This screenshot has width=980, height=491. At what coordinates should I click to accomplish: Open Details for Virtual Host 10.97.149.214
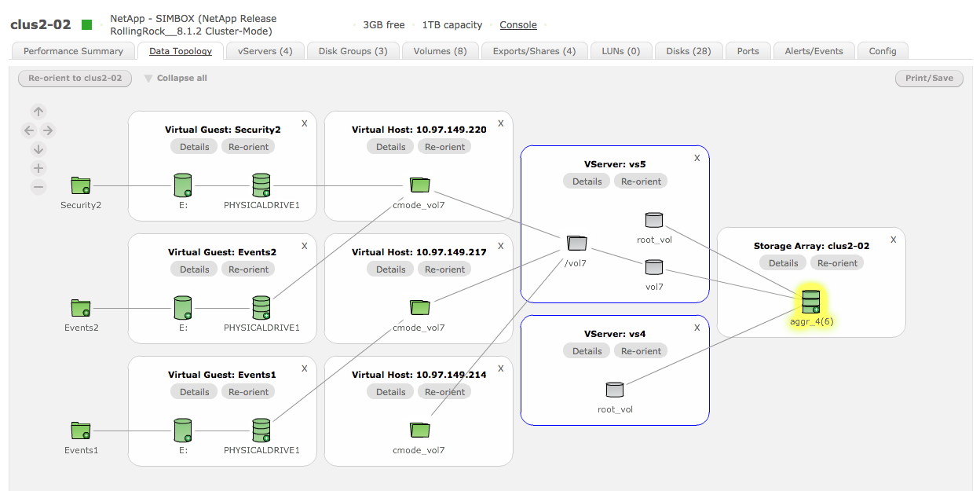coord(390,392)
